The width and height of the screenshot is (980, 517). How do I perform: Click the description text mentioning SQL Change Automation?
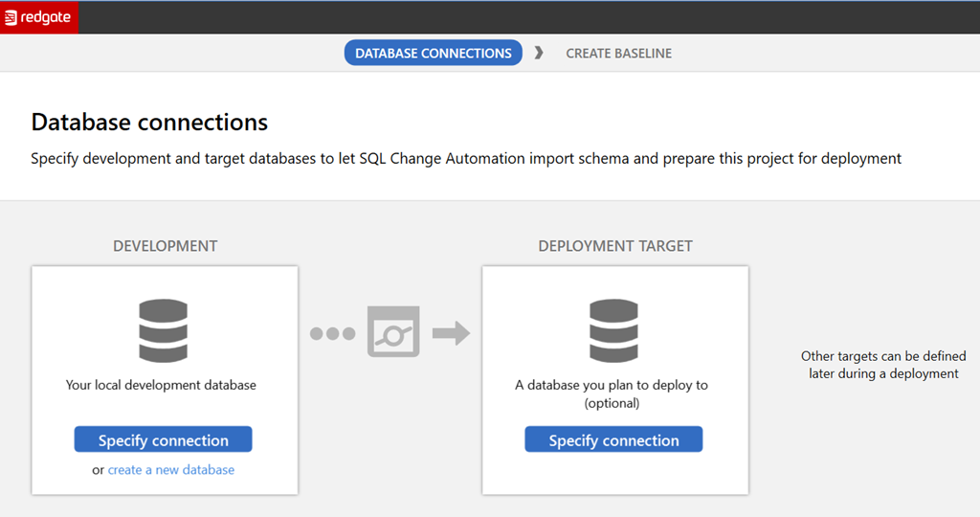[466, 159]
